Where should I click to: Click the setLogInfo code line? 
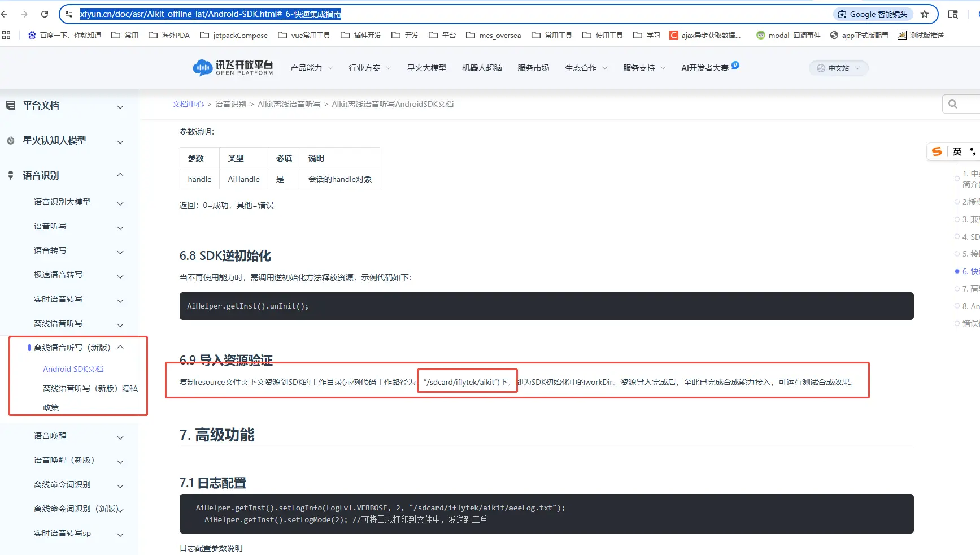pyautogui.click(x=380, y=508)
